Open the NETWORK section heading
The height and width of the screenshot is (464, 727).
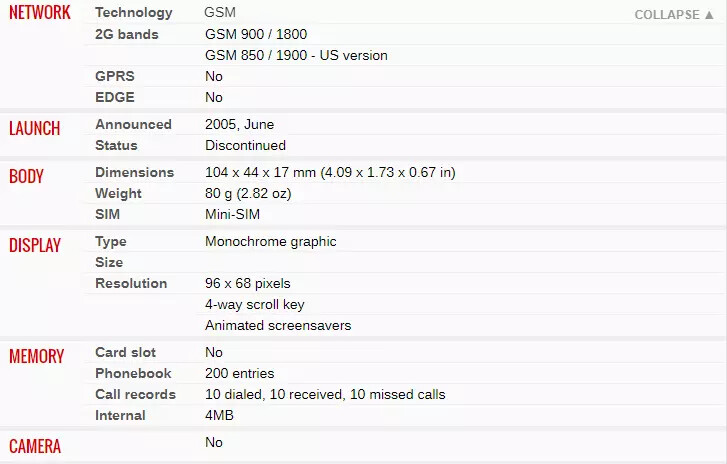pyautogui.click(x=40, y=13)
